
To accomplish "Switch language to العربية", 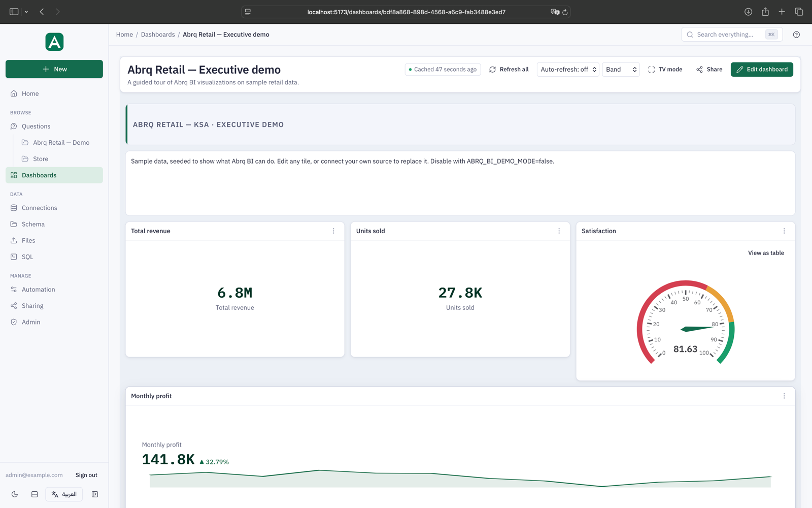I will 64,494.
